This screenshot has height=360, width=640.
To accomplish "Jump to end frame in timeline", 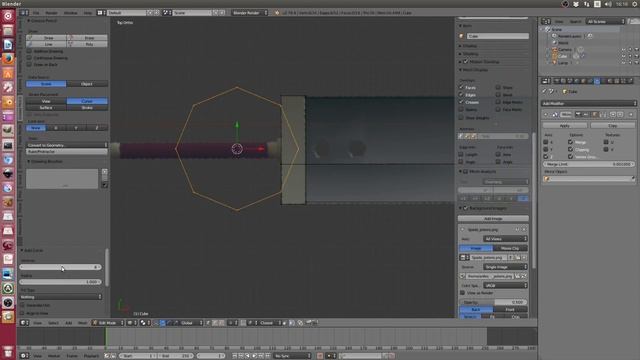I will pos(268,356).
